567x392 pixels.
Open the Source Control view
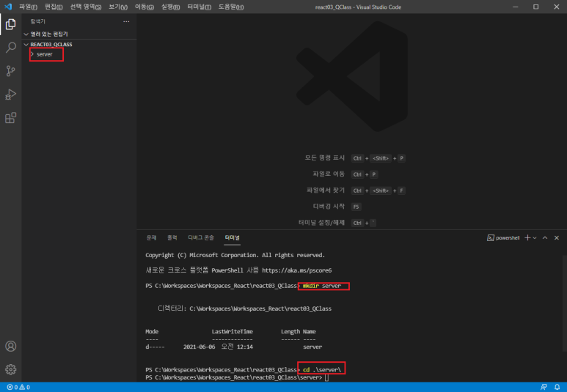point(10,71)
